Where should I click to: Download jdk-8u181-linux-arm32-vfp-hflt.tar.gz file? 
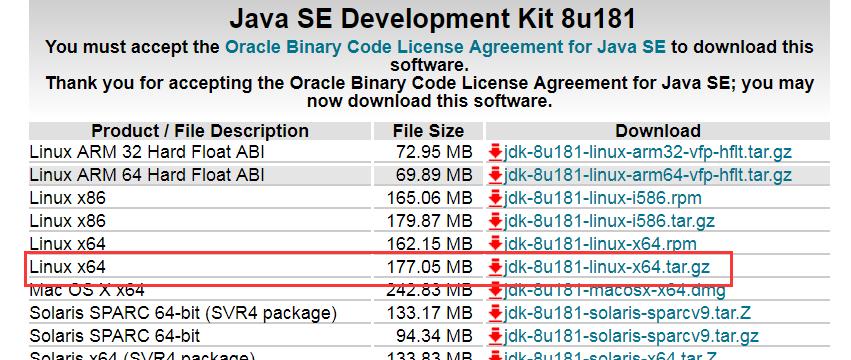[x=647, y=152]
